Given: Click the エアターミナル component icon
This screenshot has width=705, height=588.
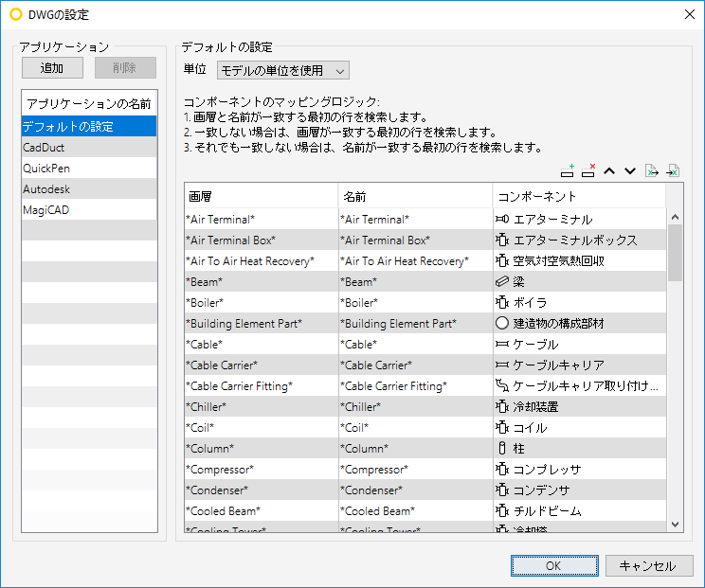Looking at the screenshot, I should [502, 220].
